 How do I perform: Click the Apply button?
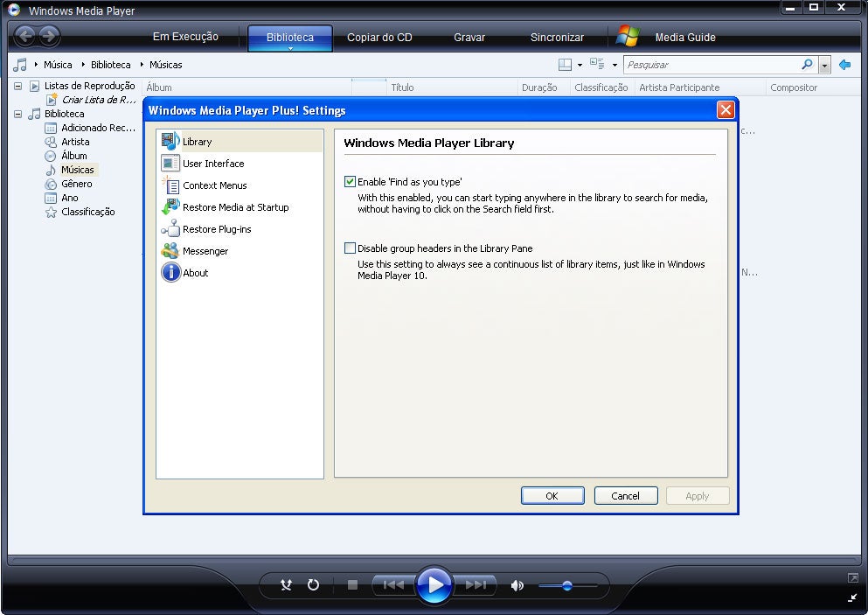(698, 496)
